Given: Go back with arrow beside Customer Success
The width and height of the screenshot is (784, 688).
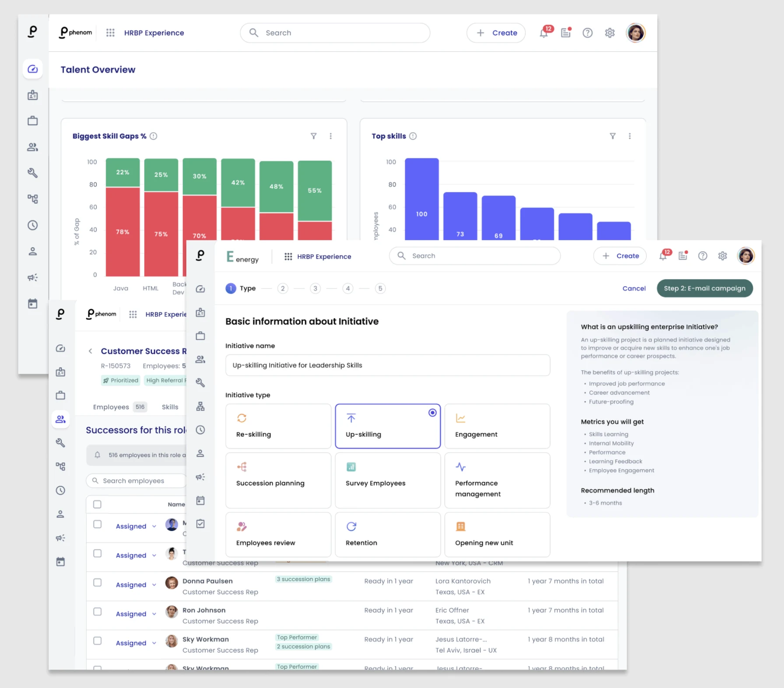Looking at the screenshot, I should [x=90, y=351].
